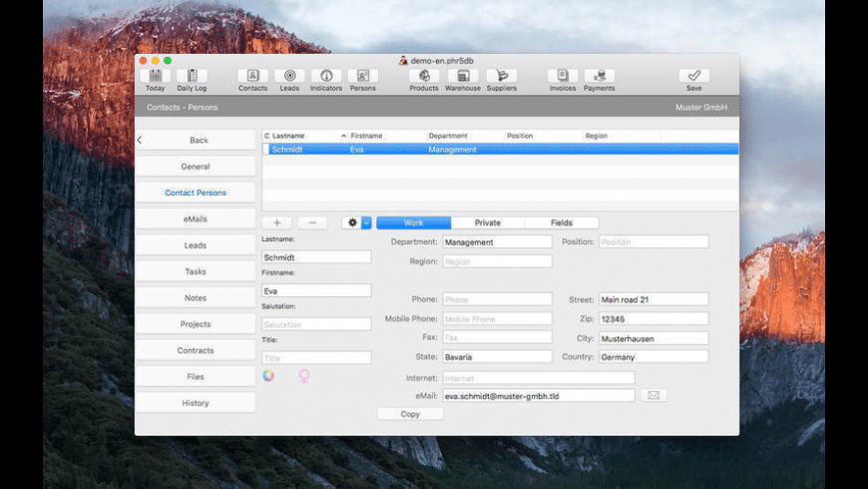Screen dimensions: 868x489
Task: Click the Firstname field containing Eva
Action: (316, 290)
